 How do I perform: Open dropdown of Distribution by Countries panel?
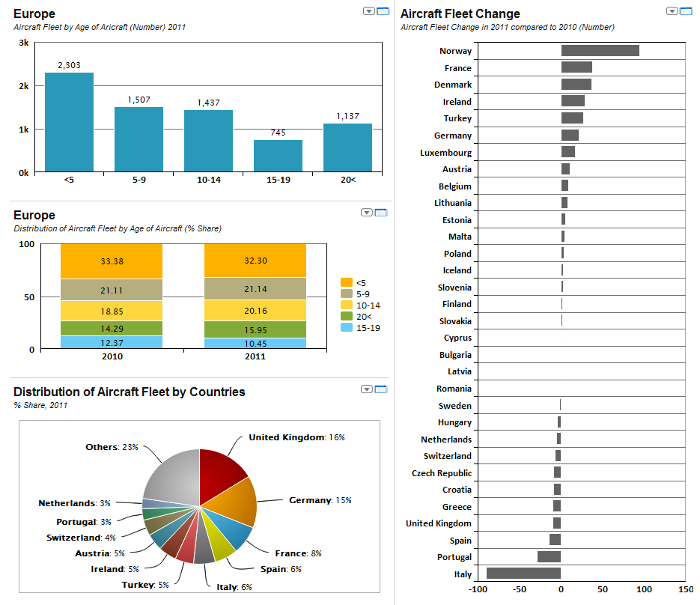pos(366,389)
